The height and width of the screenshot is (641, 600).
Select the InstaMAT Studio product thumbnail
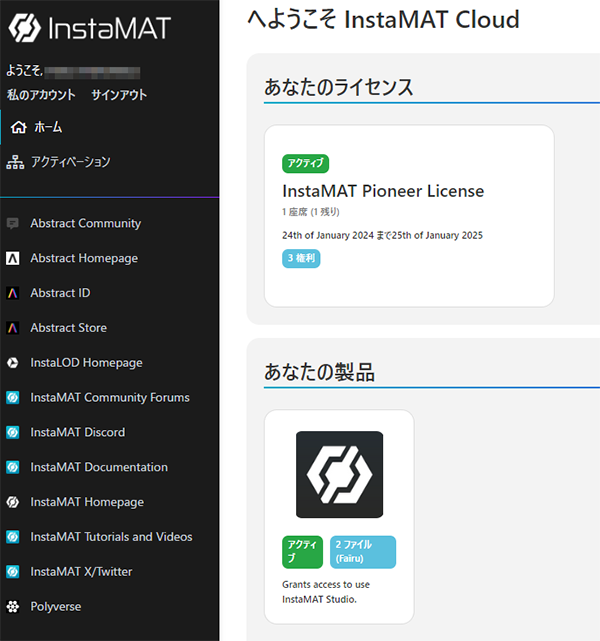pos(339,474)
